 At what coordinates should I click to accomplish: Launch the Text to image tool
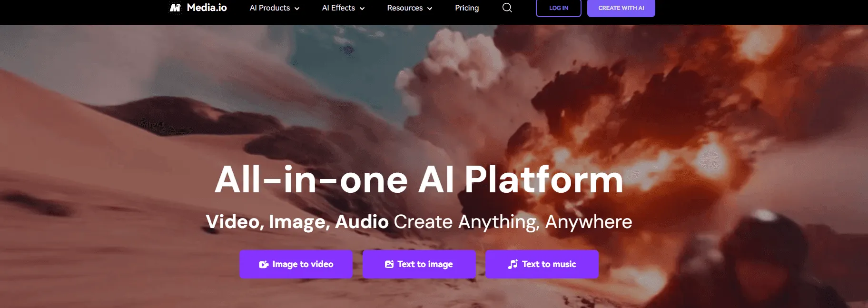click(419, 264)
